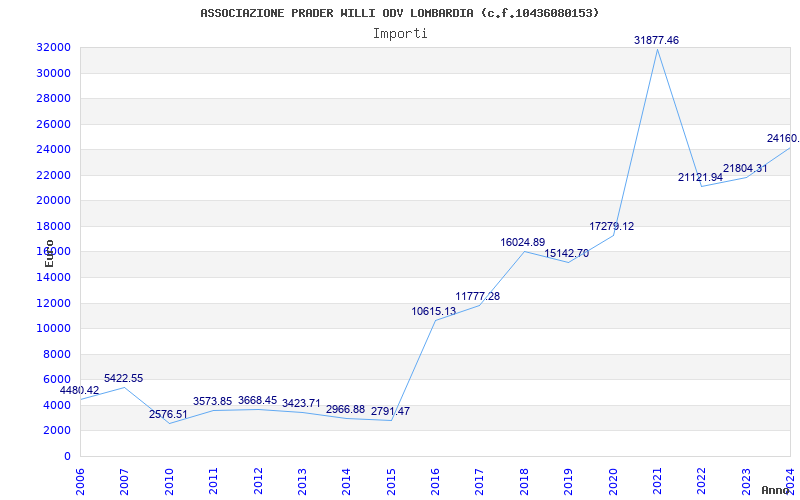Click x-axis year label 2011
The image size is (800, 500).
tap(213, 481)
